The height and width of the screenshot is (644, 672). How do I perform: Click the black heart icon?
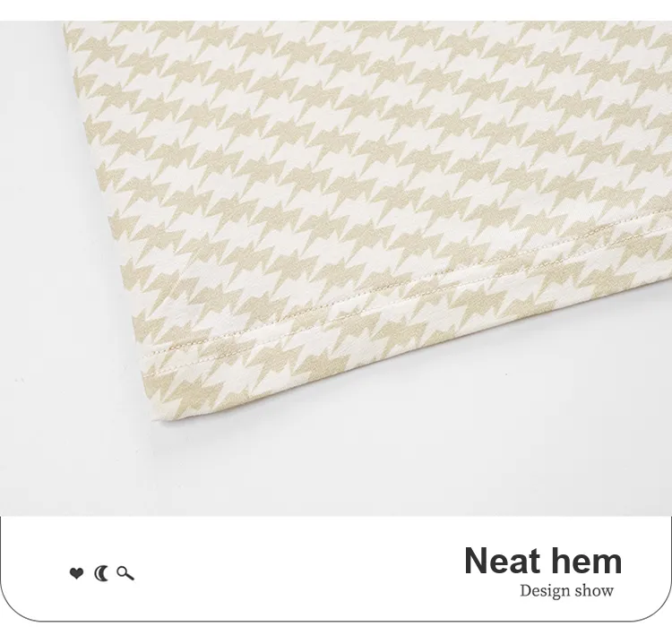pyautogui.click(x=76, y=573)
